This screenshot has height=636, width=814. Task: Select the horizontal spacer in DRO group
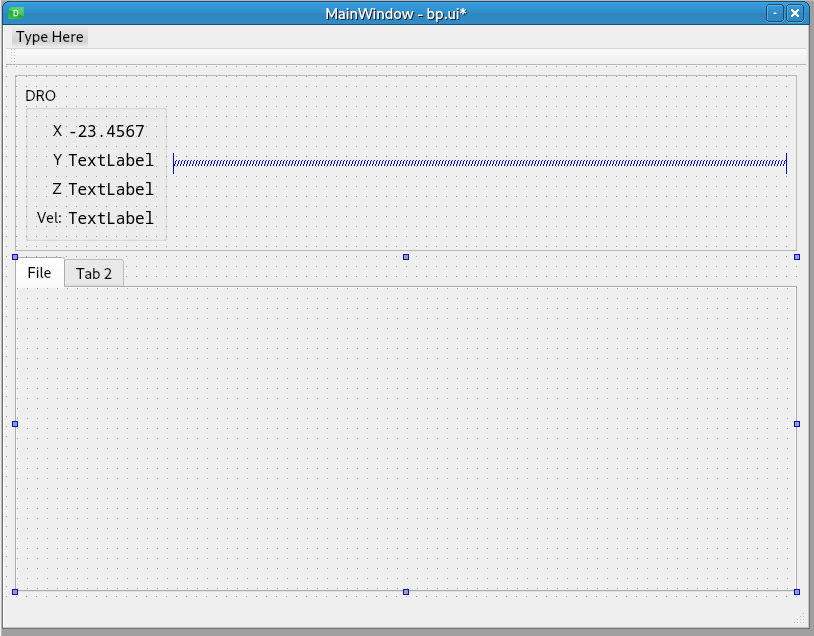click(480, 163)
